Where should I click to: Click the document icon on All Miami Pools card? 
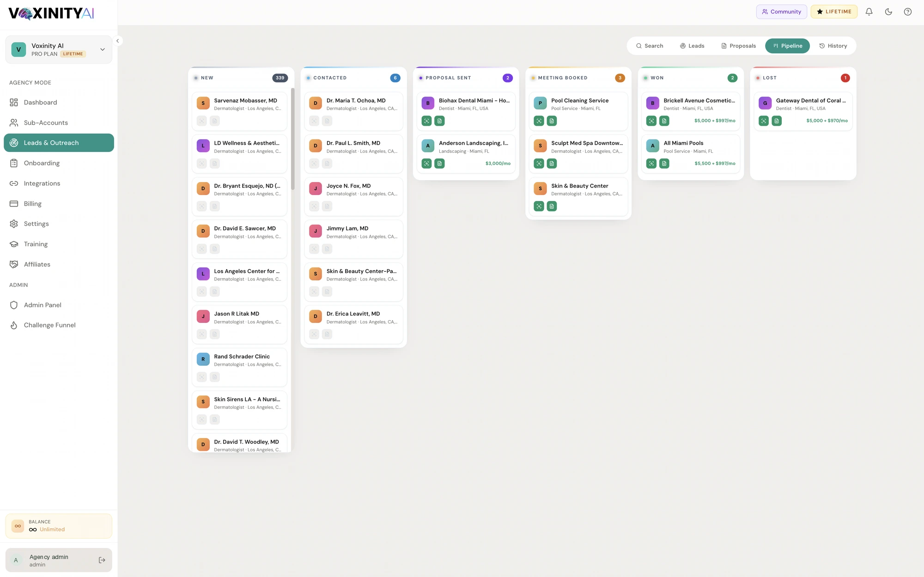[664, 164]
